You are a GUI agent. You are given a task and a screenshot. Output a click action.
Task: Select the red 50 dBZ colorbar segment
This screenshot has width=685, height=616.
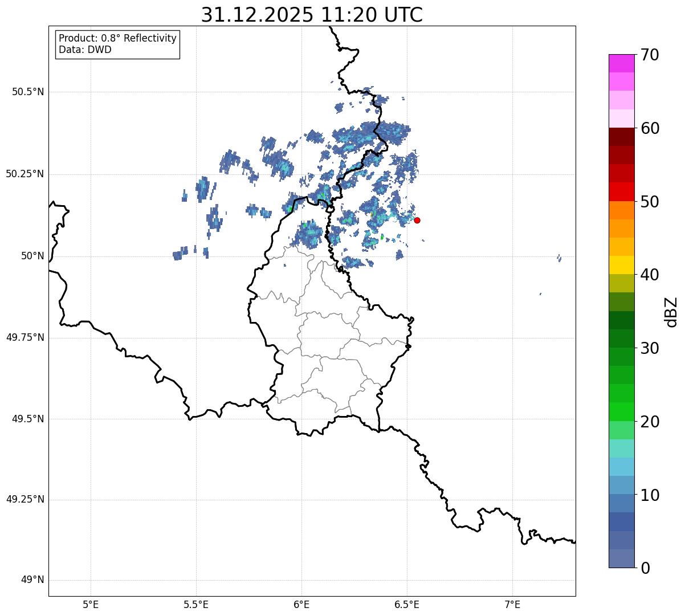[622, 191]
